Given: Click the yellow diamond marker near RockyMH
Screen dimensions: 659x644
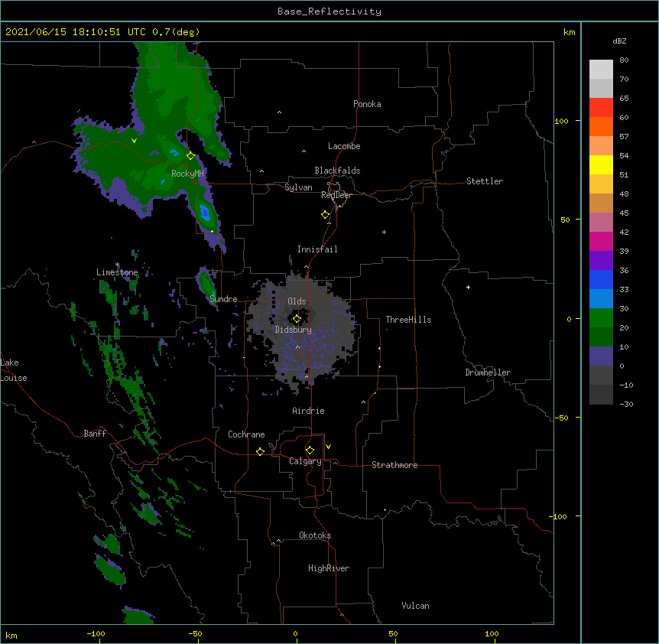Looking at the screenshot, I should [x=190, y=156].
